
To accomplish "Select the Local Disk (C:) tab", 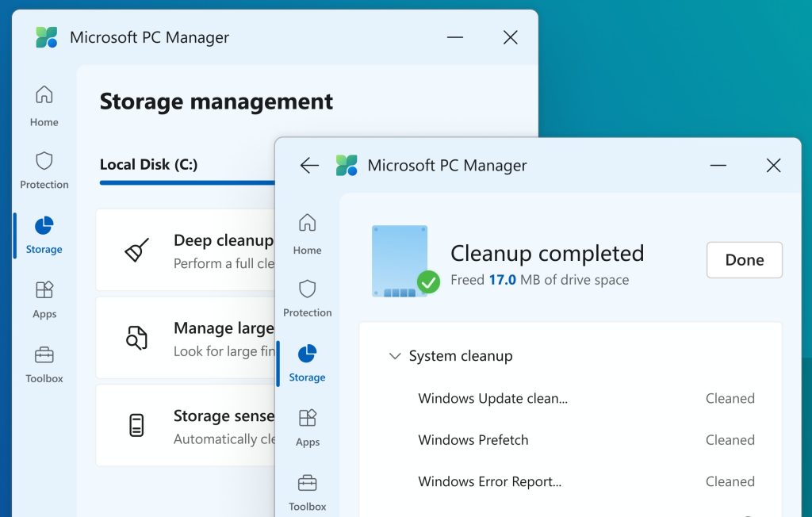I will click(148, 165).
